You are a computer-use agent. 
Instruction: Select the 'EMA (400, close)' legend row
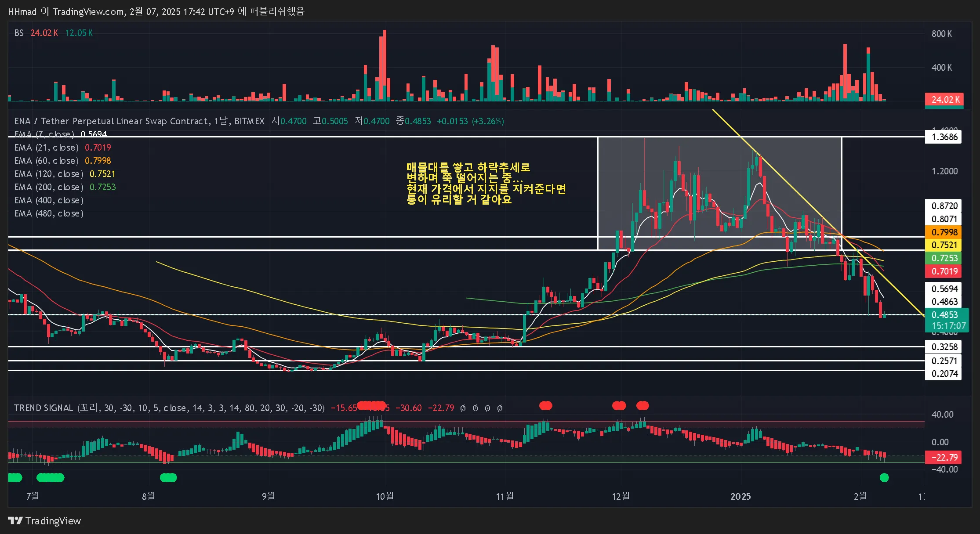pyautogui.click(x=49, y=200)
